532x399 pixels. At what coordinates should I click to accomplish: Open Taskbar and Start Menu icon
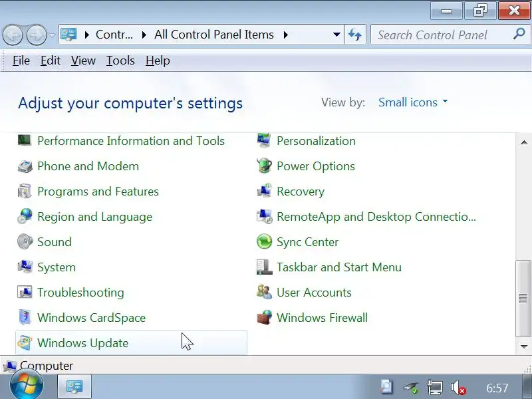pos(264,267)
